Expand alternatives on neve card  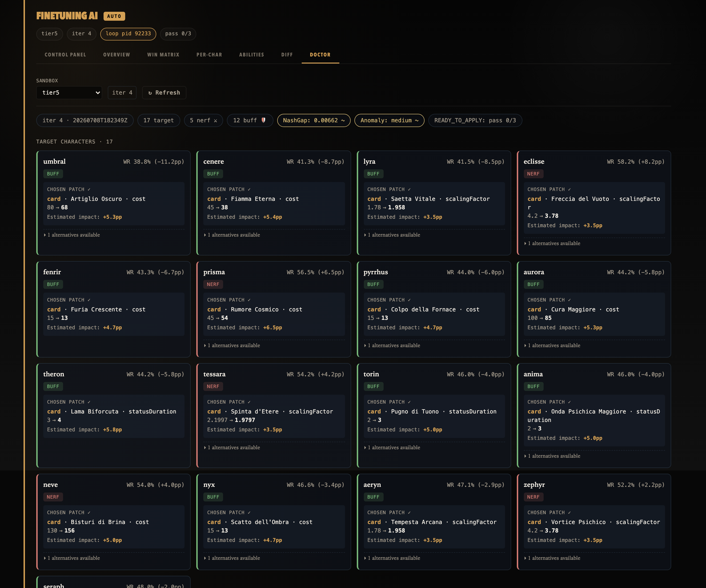coord(72,558)
